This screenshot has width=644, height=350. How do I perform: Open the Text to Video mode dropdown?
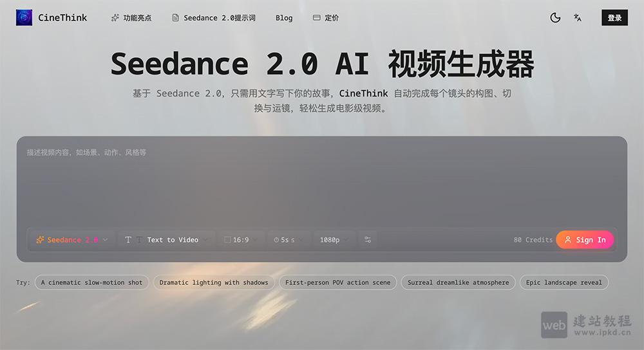[167, 239]
